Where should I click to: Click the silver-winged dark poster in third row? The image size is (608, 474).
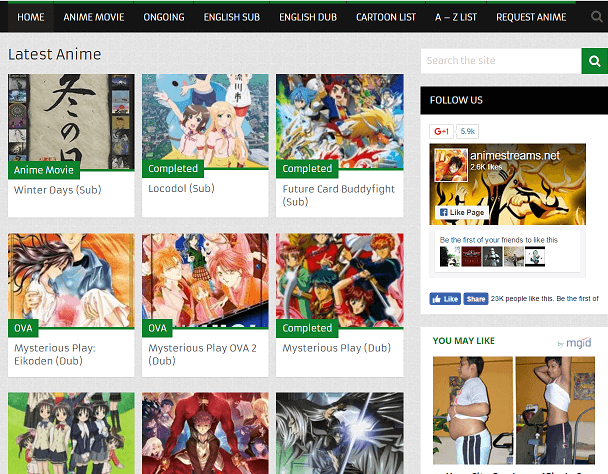tap(340, 433)
